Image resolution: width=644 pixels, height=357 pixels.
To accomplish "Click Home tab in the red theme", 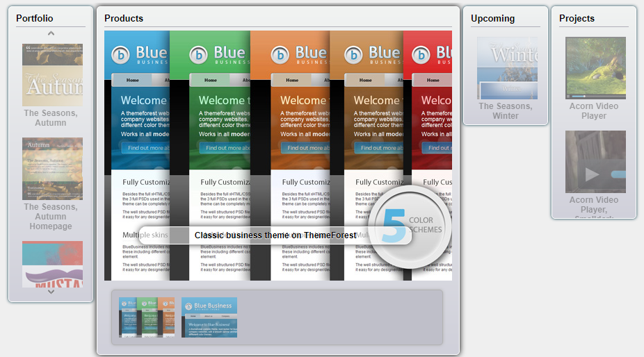I will pyautogui.click(x=433, y=80).
